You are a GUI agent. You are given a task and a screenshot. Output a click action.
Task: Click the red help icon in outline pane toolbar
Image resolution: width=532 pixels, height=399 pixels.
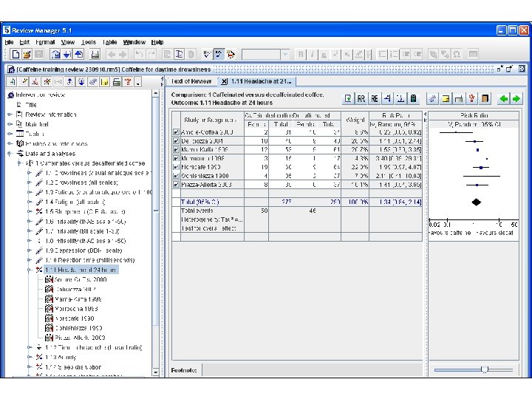coord(128,82)
